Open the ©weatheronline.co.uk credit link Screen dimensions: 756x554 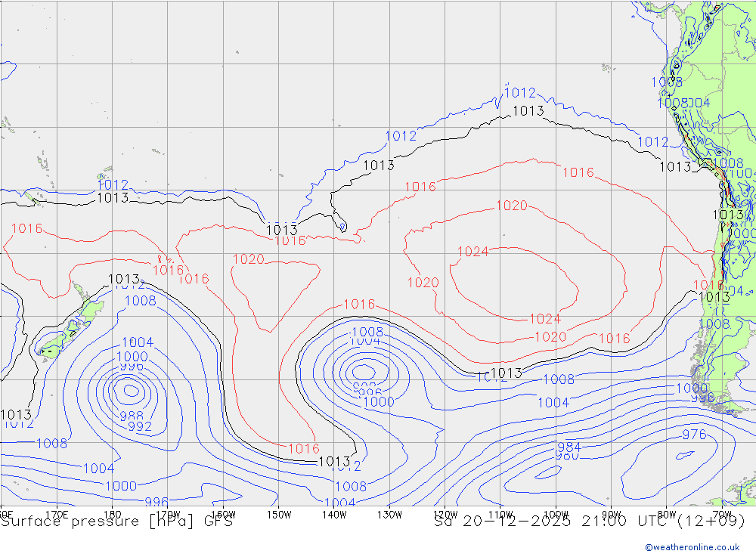[692, 547]
